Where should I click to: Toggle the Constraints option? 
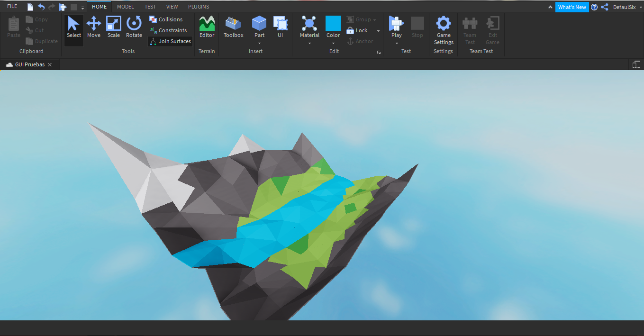[x=170, y=30]
